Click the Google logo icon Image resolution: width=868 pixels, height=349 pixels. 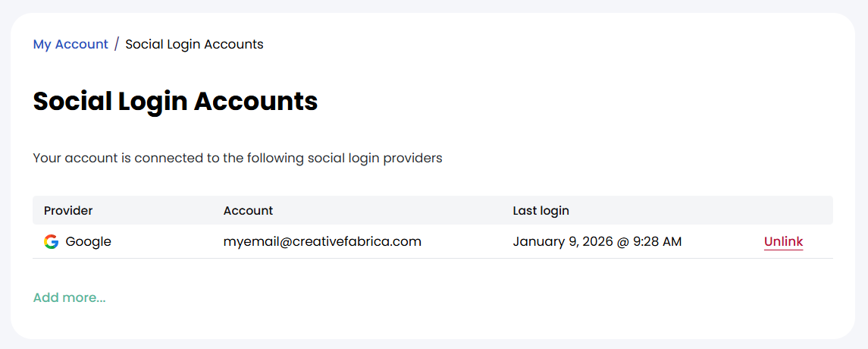(x=51, y=242)
